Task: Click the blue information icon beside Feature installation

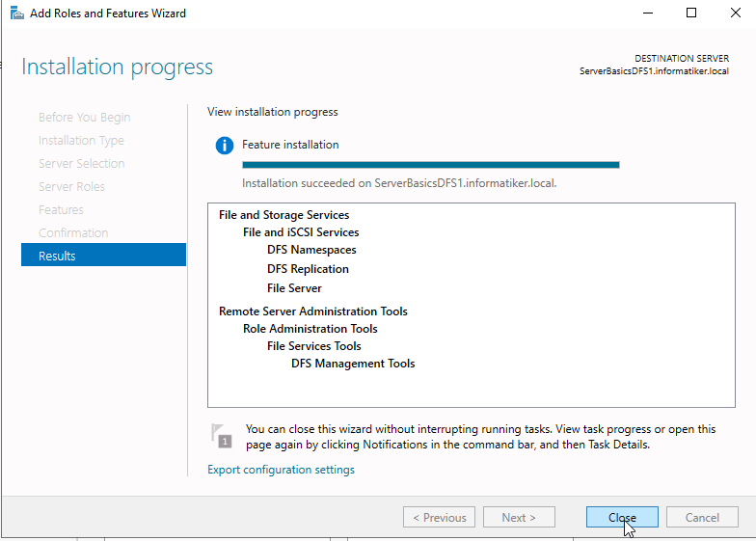Action: click(x=225, y=145)
